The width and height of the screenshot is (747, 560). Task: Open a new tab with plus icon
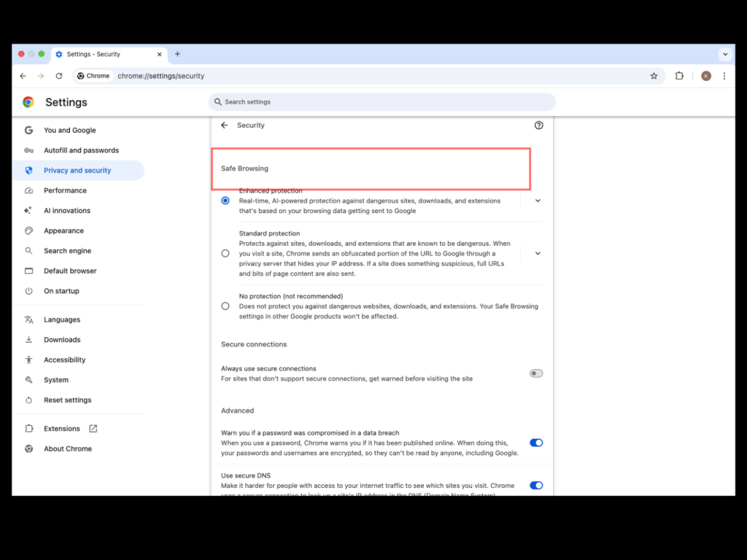pos(177,54)
